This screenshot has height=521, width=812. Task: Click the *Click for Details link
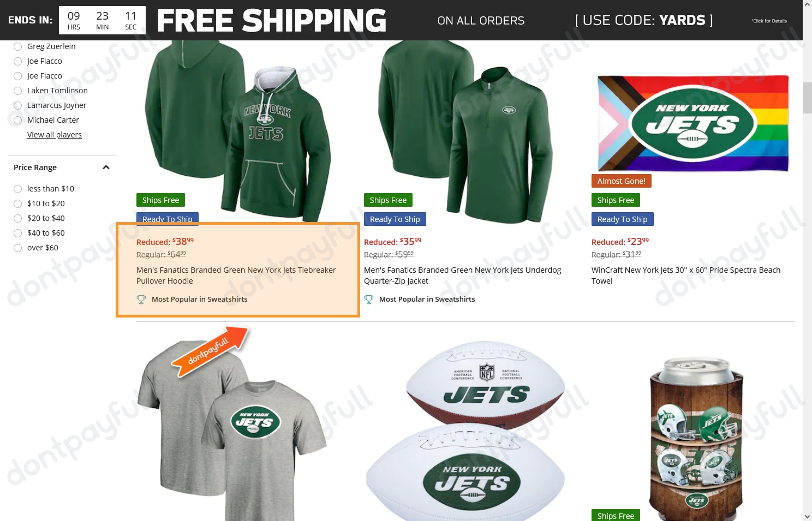(x=769, y=21)
